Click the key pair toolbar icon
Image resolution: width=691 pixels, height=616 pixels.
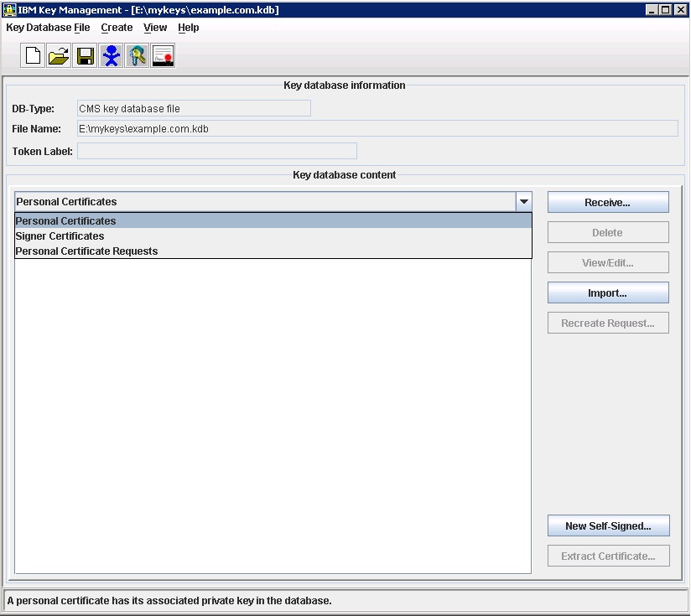137,54
